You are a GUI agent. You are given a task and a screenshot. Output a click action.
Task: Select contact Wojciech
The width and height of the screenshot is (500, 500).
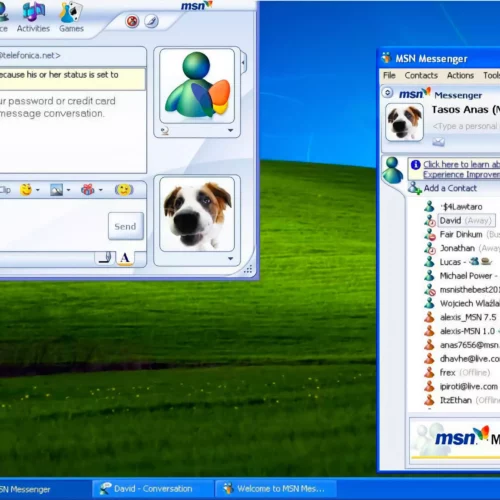[470, 303]
